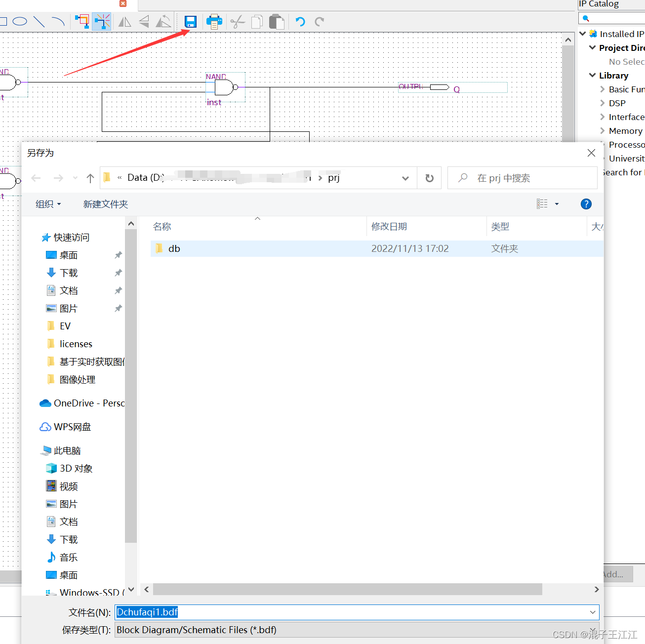Click the Flip Vertical icon
The height and width of the screenshot is (644, 645).
[144, 22]
